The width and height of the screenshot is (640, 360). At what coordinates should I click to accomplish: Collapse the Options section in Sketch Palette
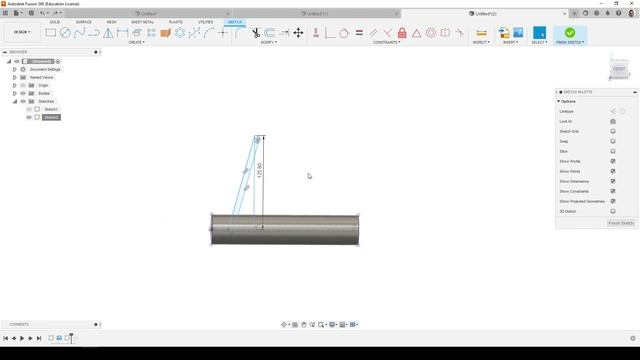[558, 101]
